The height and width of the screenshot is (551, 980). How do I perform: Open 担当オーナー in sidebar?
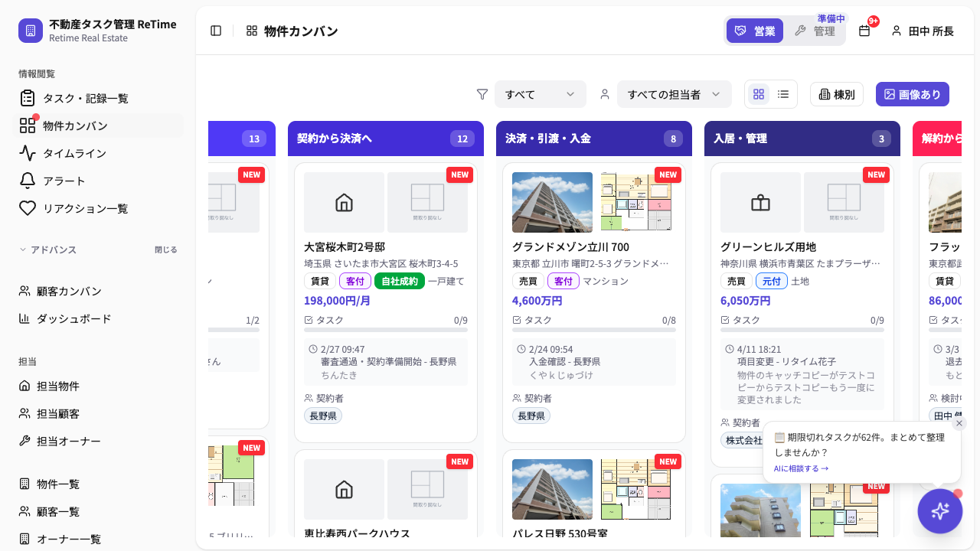coord(98,441)
